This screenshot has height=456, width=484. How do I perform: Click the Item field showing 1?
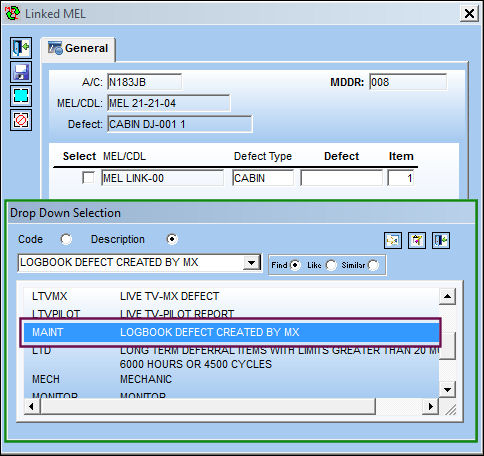pos(401,178)
